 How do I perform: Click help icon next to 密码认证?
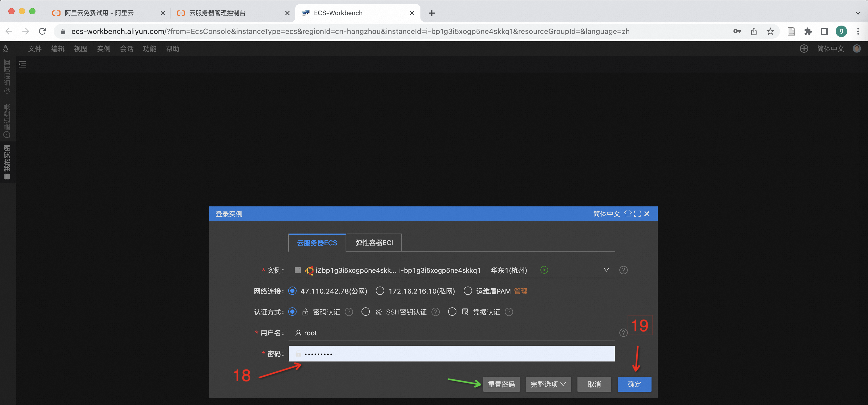click(349, 312)
